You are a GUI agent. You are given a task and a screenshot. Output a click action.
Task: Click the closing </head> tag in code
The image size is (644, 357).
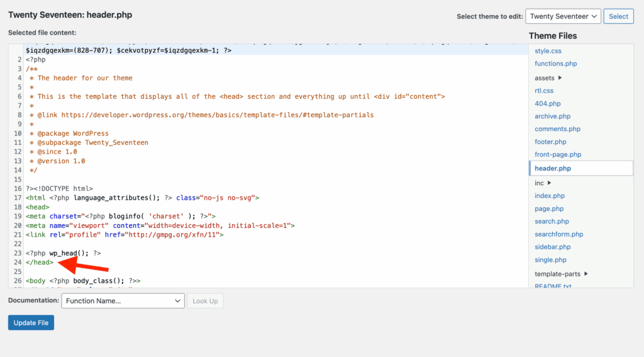(x=40, y=263)
